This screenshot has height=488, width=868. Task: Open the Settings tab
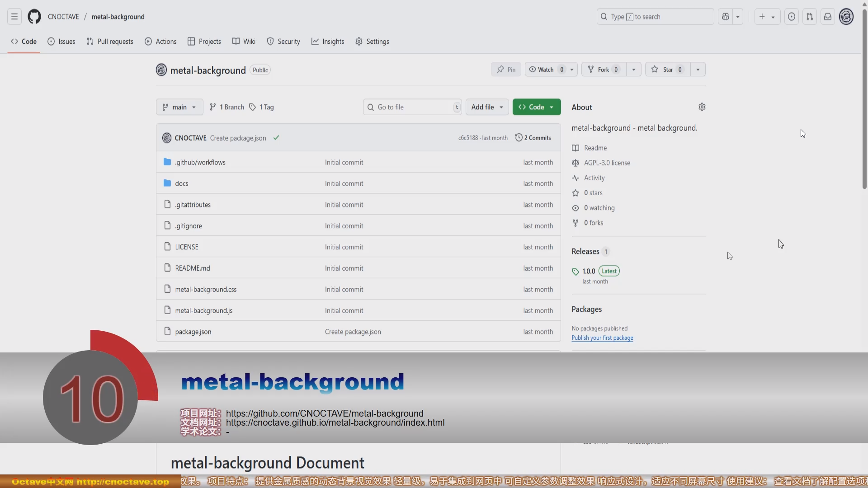[372, 42]
